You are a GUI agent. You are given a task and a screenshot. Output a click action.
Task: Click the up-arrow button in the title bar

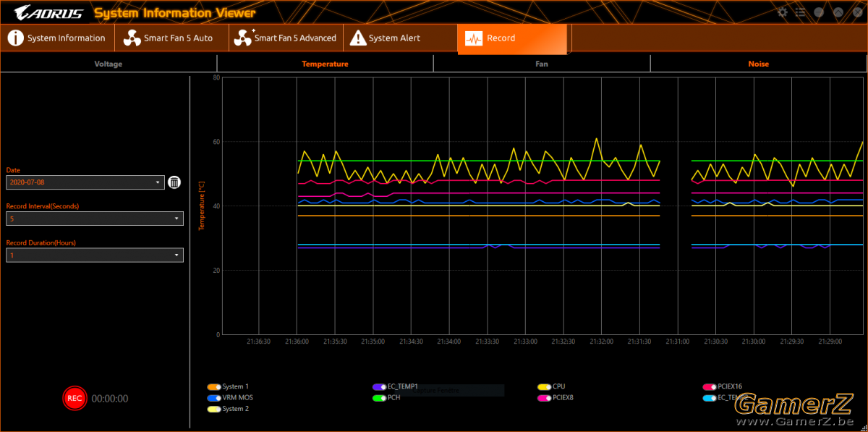[x=838, y=12]
